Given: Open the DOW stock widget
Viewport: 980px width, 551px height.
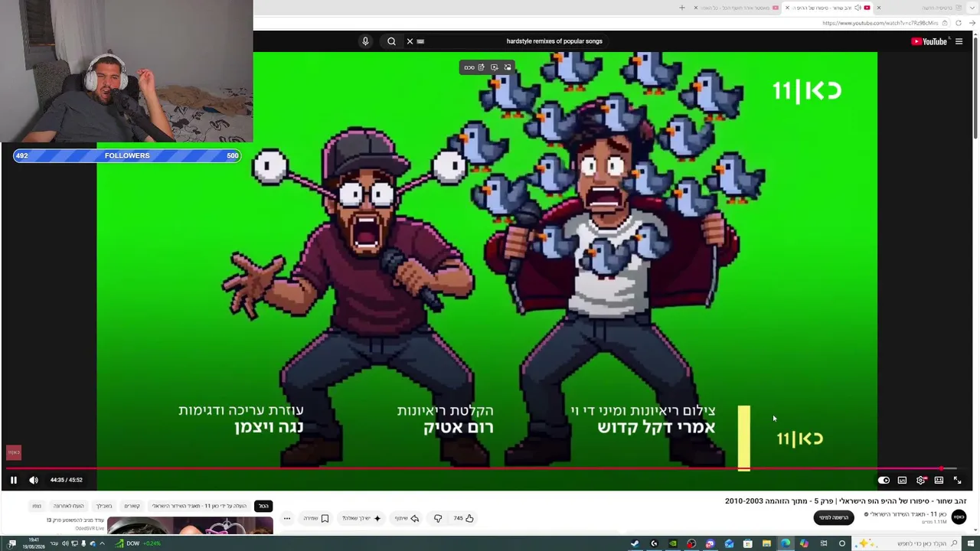Looking at the screenshot, I should coord(138,543).
